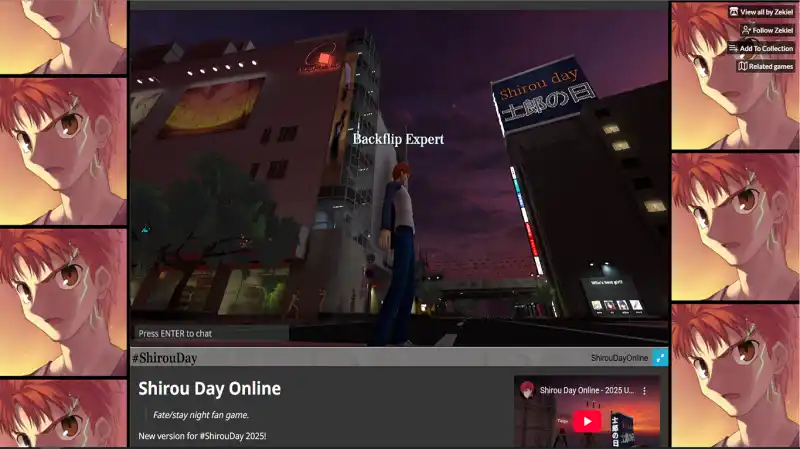Add the game to a collection
The width and height of the screenshot is (800, 449).
[761, 48]
